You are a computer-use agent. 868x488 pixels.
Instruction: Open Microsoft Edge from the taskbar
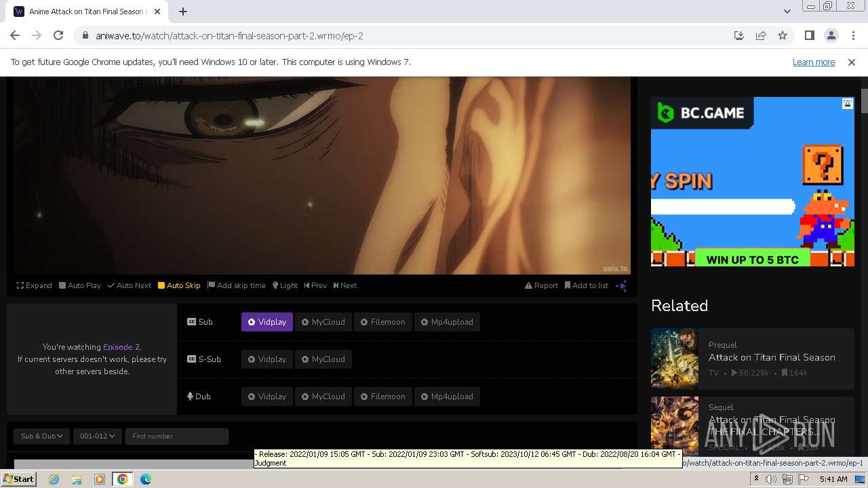click(146, 479)
